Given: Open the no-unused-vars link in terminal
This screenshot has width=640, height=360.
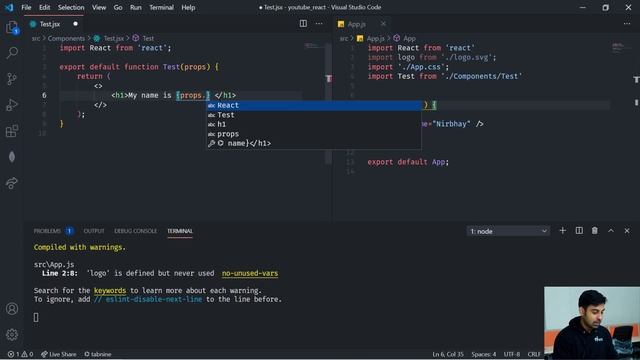Looking at the screenshot, I should tap(250, 273).
